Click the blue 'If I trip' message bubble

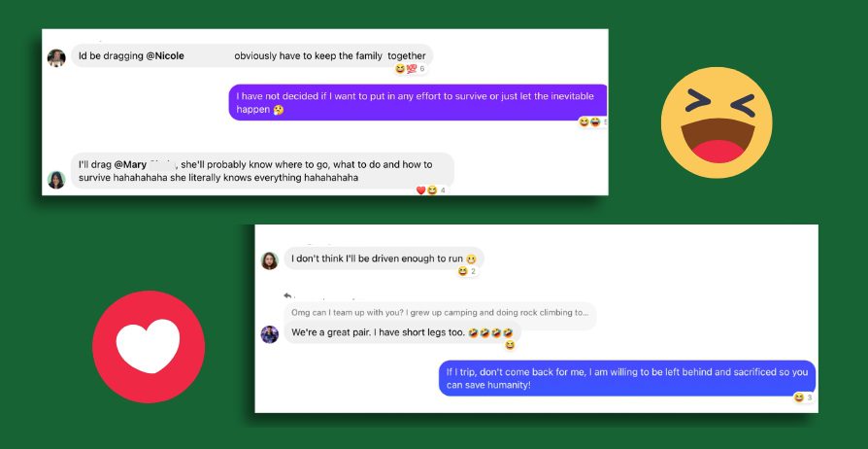tap(627, 378)
